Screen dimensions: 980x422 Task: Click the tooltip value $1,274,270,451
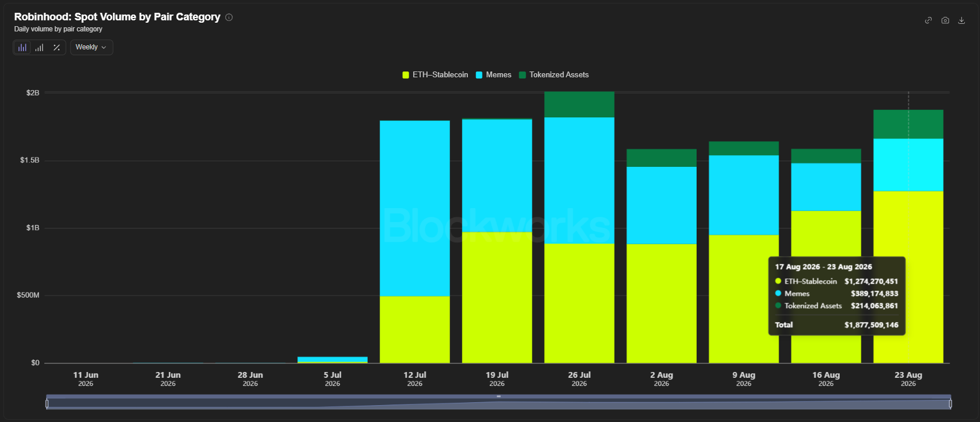(871, 281)
